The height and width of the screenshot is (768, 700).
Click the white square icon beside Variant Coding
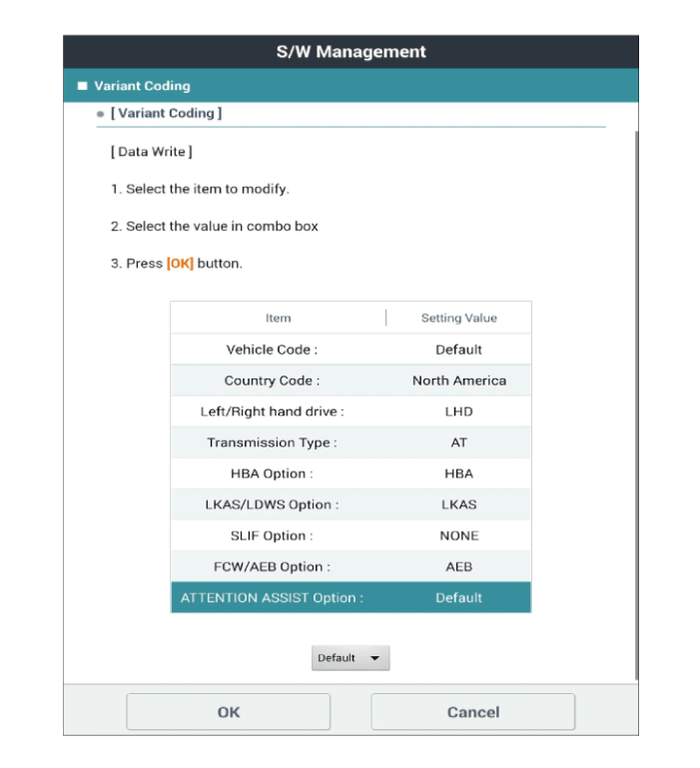[x=82, y=86]
